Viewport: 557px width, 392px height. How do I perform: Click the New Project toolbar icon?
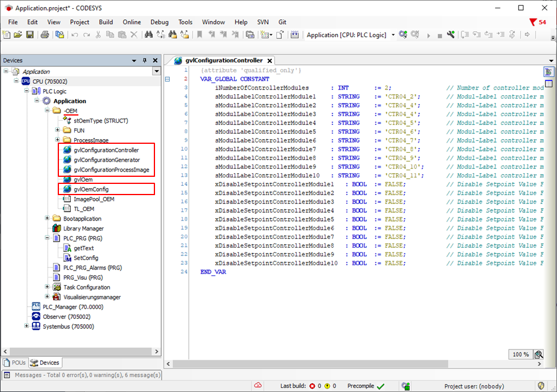point(8,34)
